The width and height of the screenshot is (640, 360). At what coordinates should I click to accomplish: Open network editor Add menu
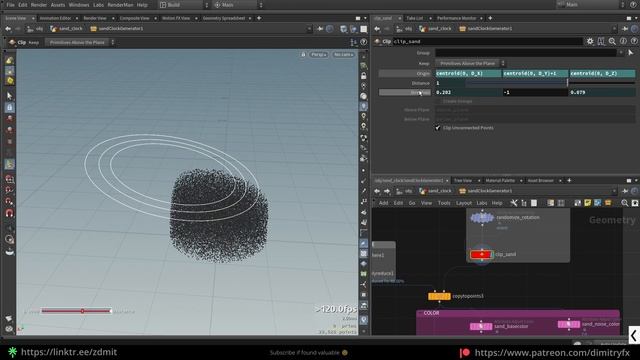click(383, 203)
